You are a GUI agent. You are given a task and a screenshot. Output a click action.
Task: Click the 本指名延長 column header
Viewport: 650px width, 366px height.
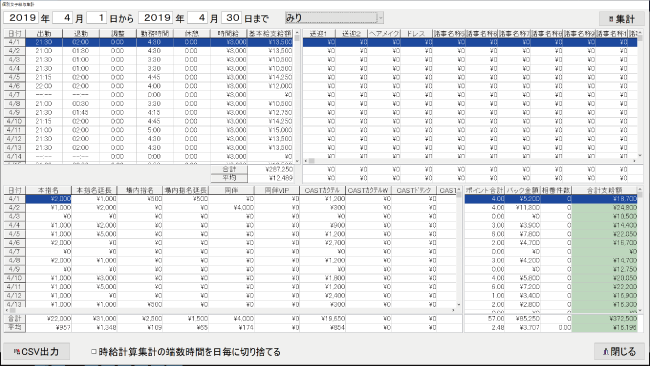pyautogui.click(x=94, y=190)
